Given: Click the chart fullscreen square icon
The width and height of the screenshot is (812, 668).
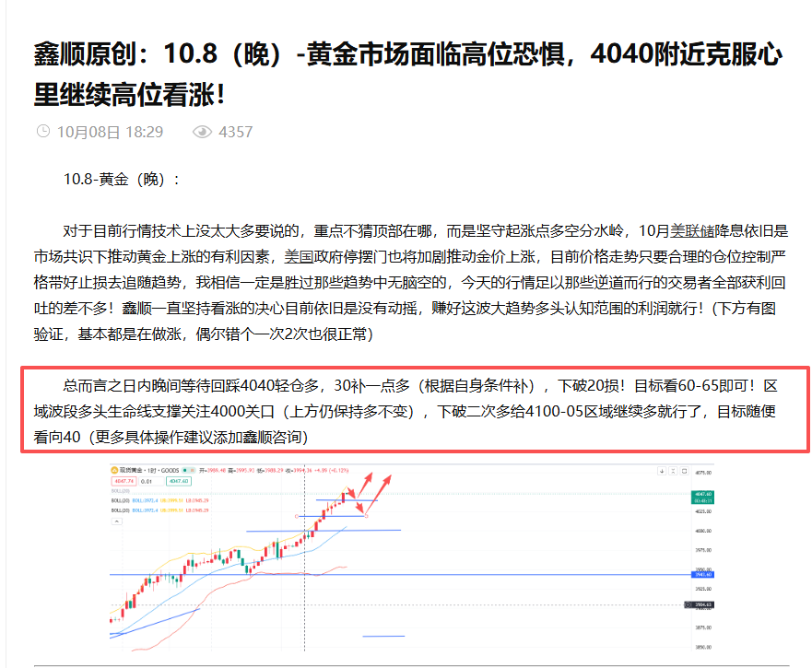Looking at the screenshot, I should (684, 471).
